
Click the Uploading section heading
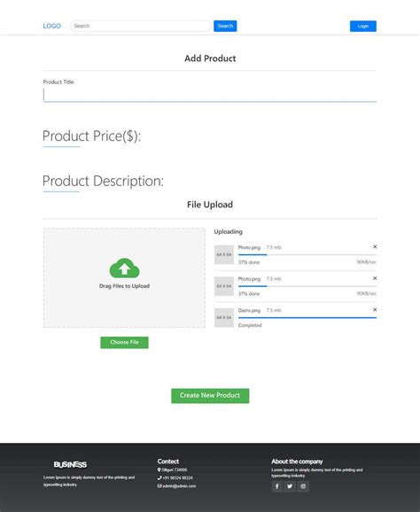pyautogui.click(x=228, y=231)
